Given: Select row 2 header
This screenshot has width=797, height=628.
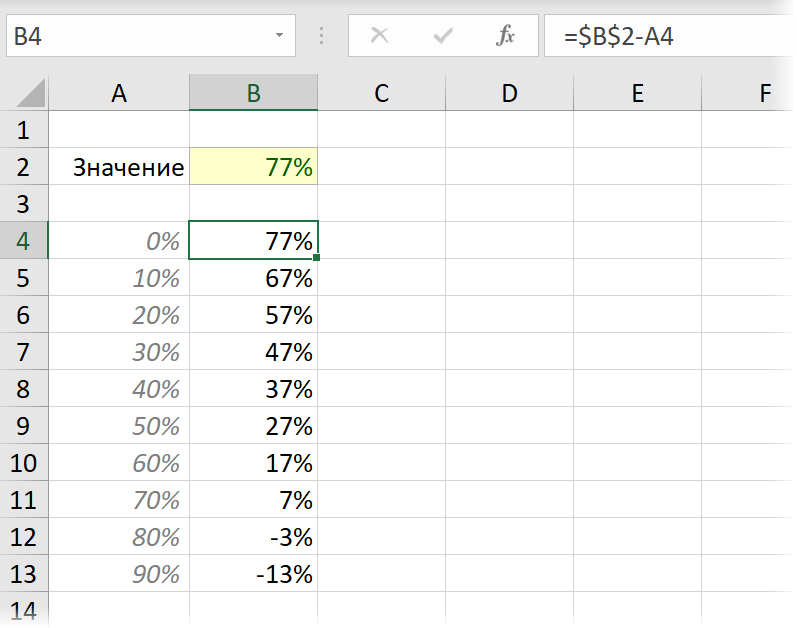Looking at the screenshot, I should coord(24,167).
